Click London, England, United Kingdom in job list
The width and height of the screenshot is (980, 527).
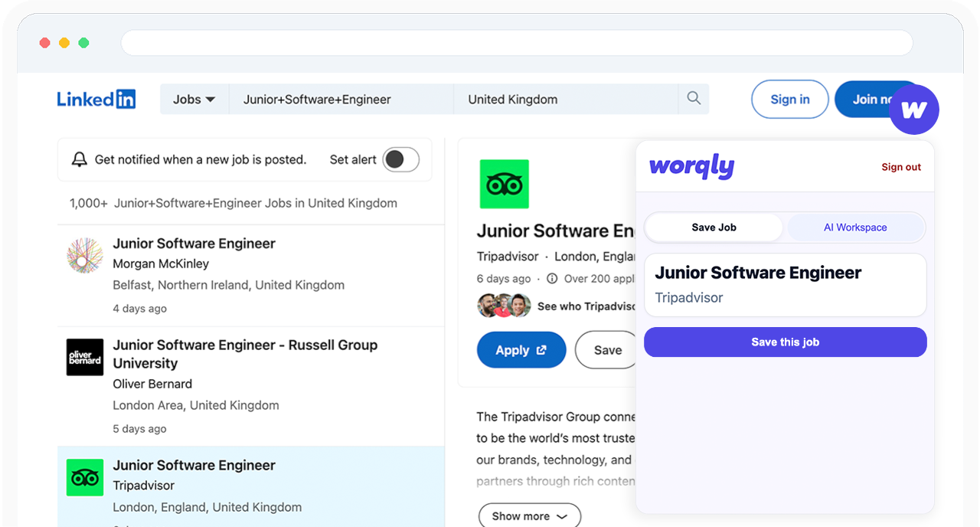(207, 507)
